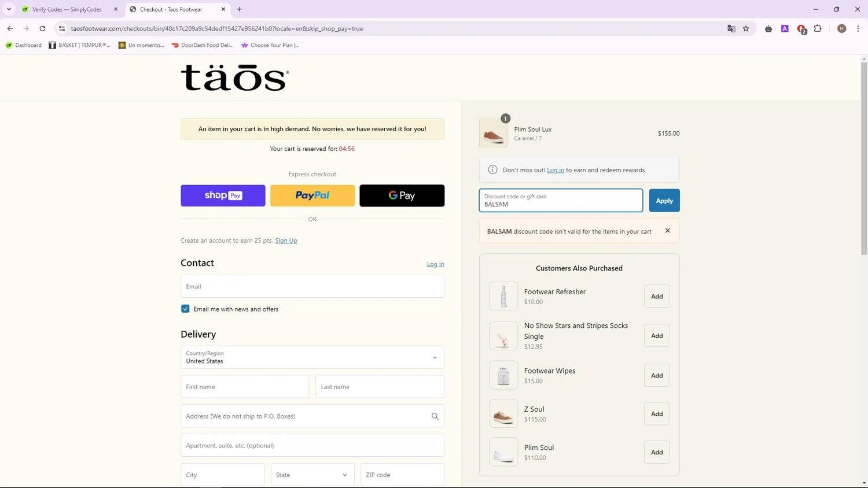
Task: Click Log in link beside Contact
Action: tap(435, 264)
